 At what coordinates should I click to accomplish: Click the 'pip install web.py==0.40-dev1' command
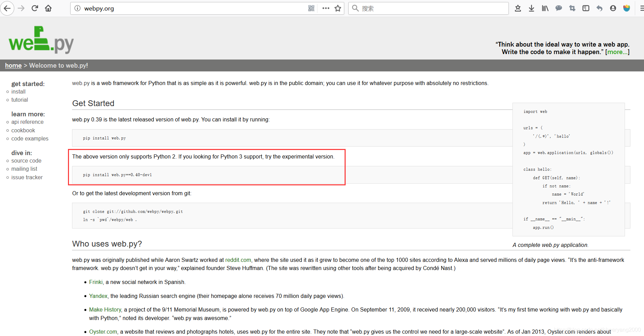point(117,175)
